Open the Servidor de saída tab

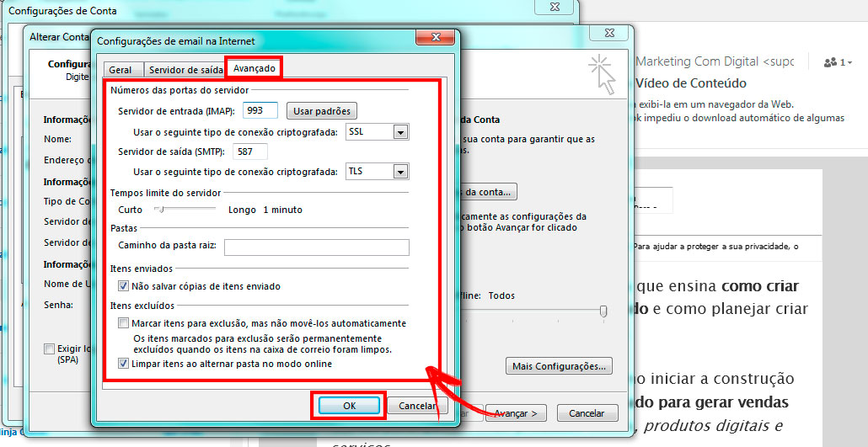point(185,70)
